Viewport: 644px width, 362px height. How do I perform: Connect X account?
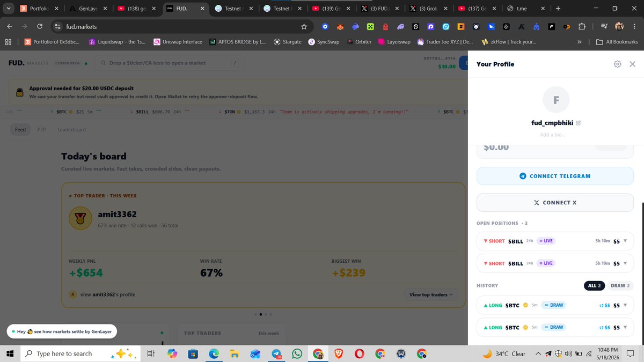pos(555,203)
